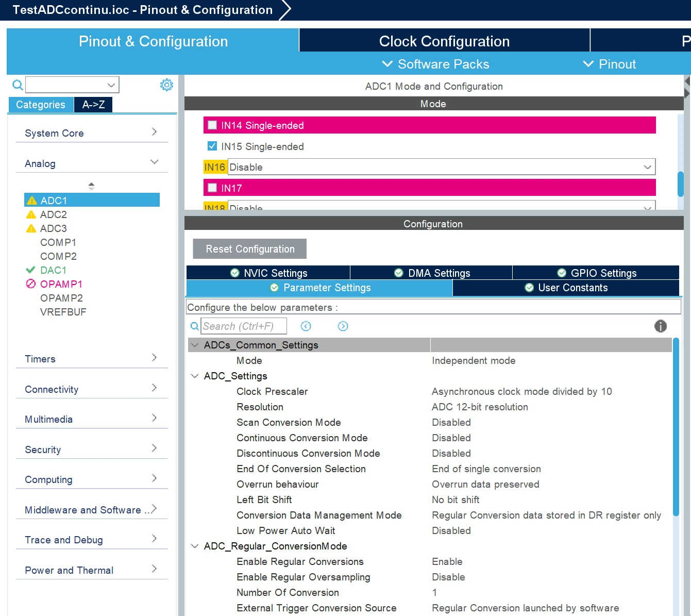Enable the IN14 Single-ended checkbox
This screenshot has height=616, width=691.
(x=212, y=125)
